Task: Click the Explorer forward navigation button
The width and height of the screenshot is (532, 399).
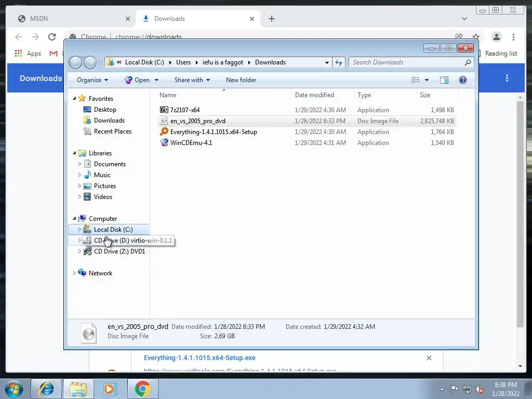Action: 90,62
